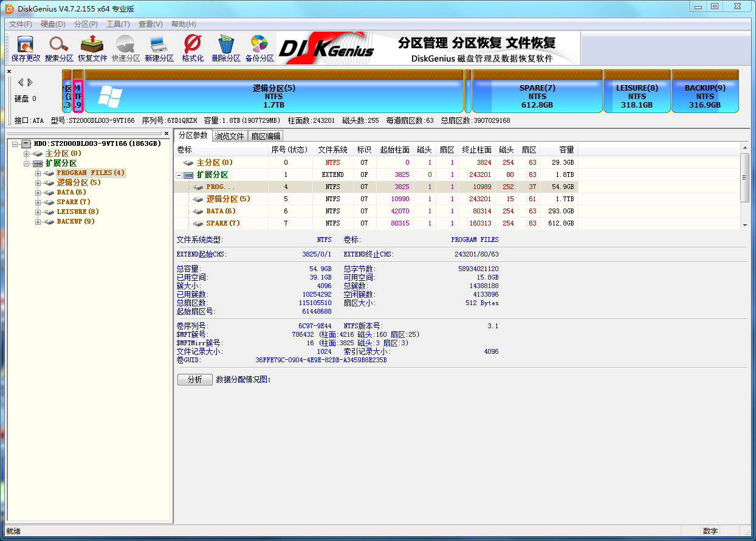Viewport: 756px width, 541px height.
Task: Click the 起始柱面 column header
Action: tap(394, 150)
